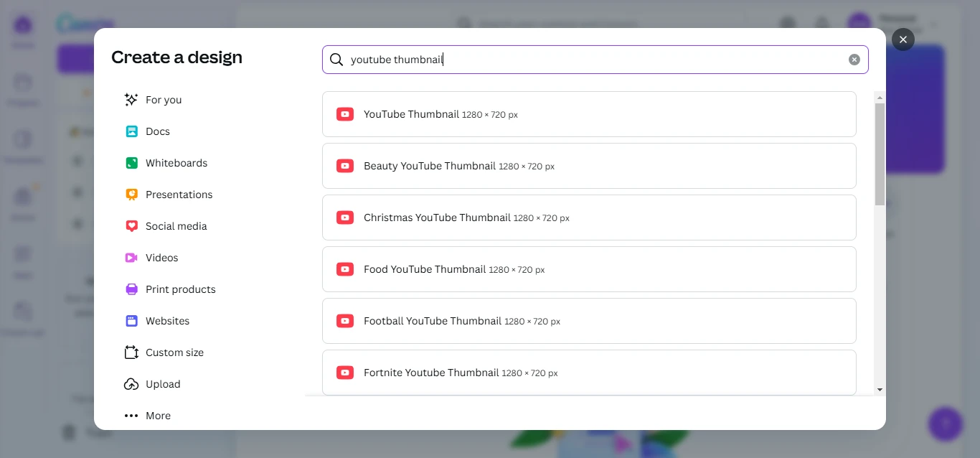Click the scrollbar up arrow
The height and width of the screenshot is (458, 980).
(x=880, y=98)
